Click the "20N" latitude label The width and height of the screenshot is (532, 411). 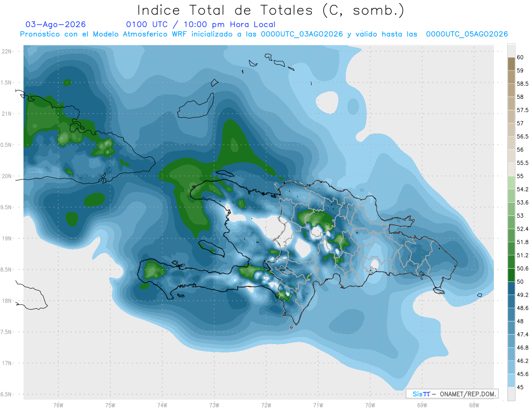[x=7, y=176]
